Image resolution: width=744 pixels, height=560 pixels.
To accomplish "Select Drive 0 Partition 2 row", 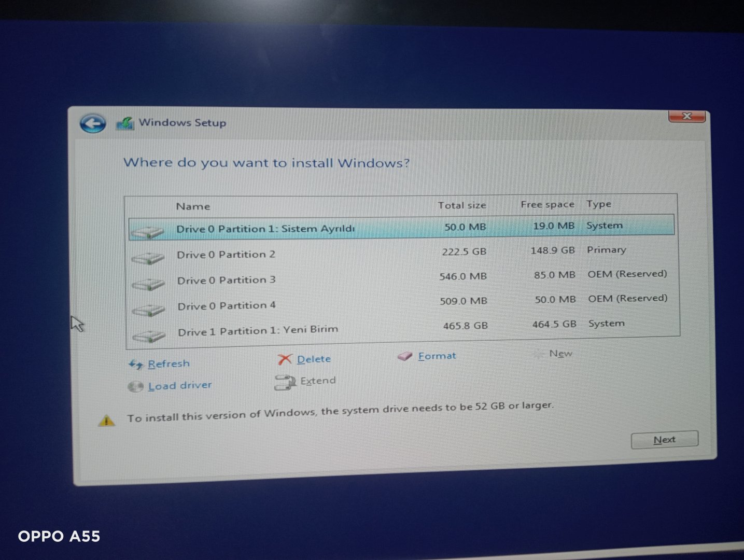I will pos(403,253).
